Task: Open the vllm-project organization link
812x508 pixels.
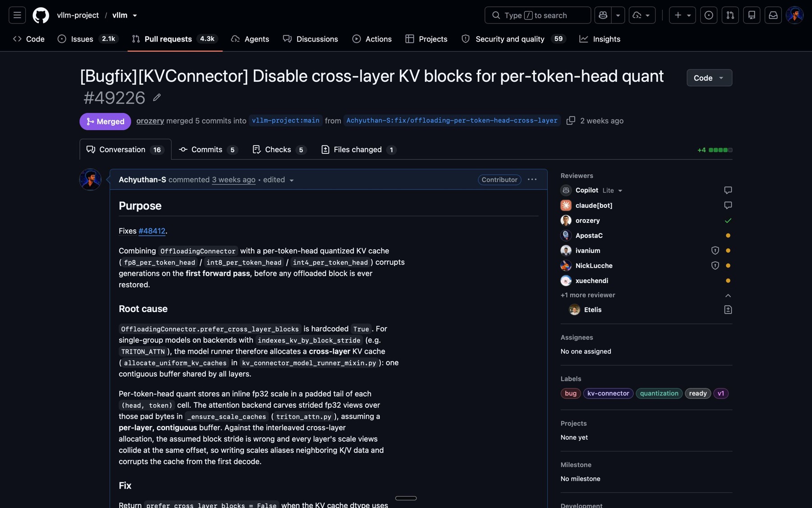Action: click(78, 15)
